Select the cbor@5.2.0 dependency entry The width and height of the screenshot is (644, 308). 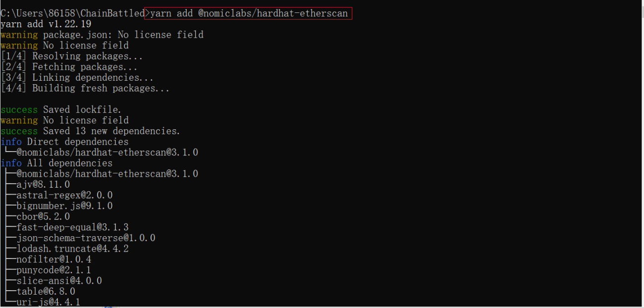43,217
